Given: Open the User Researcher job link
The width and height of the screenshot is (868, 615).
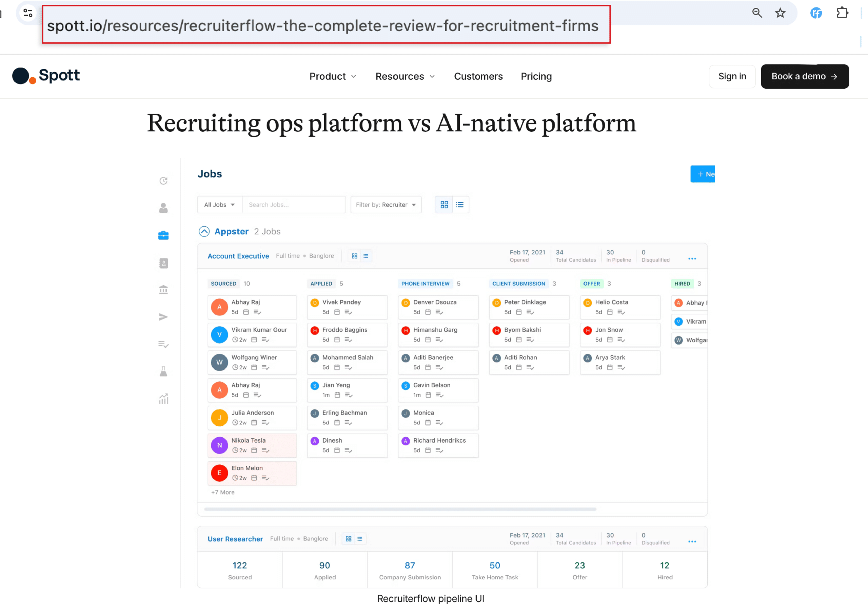Looking at the screenshot, I should point(235,539).
